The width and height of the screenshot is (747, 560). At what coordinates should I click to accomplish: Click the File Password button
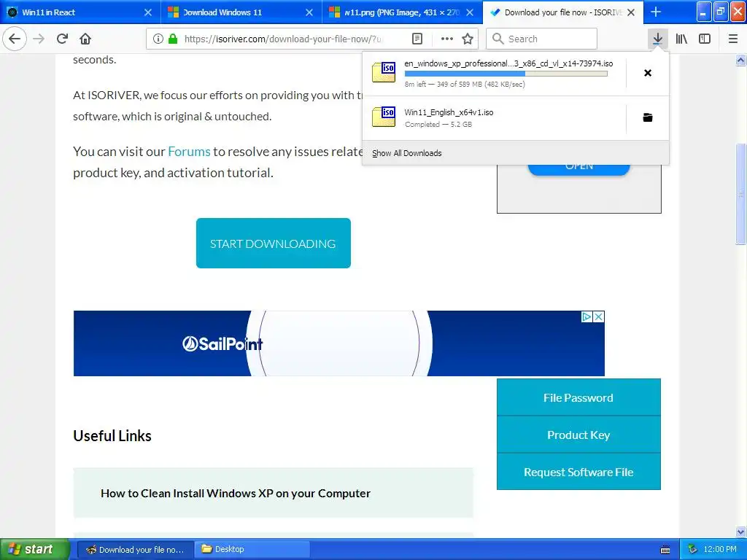pyautogui.click(x=578, y=397)
